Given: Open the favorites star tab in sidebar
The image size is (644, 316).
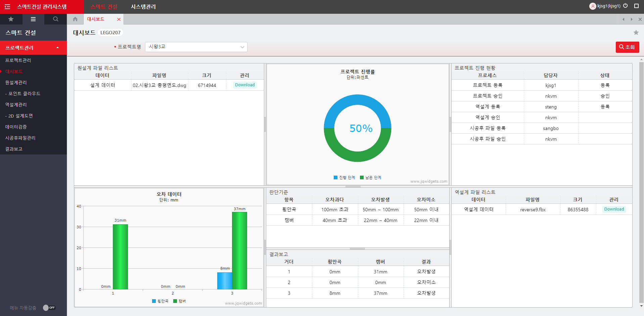Looking at the screenshot, I should point(11,19).
